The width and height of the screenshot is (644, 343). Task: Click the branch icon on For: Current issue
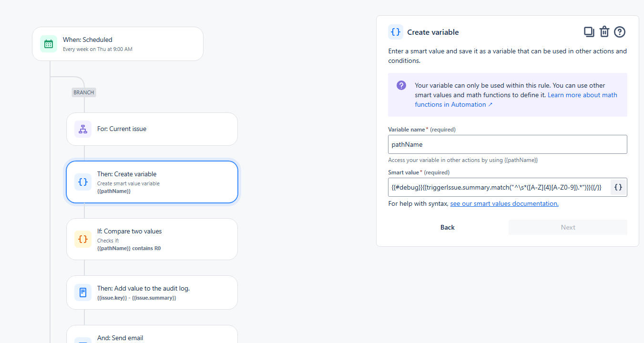pos(83,129)
